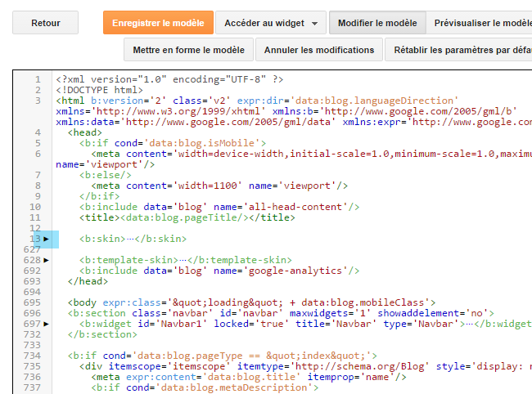Click the all-head-content include line
The height and width of the screenshot is (394, 532).
click(219, 207)
